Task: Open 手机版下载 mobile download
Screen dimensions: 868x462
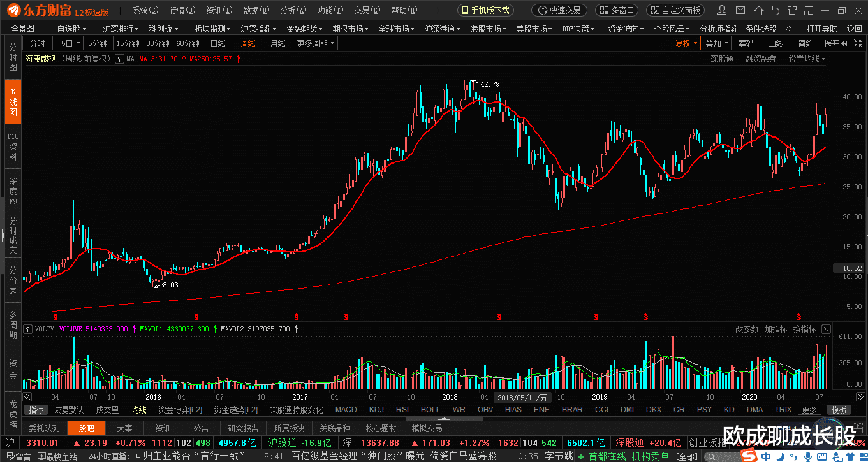Action: click(485, 10)
